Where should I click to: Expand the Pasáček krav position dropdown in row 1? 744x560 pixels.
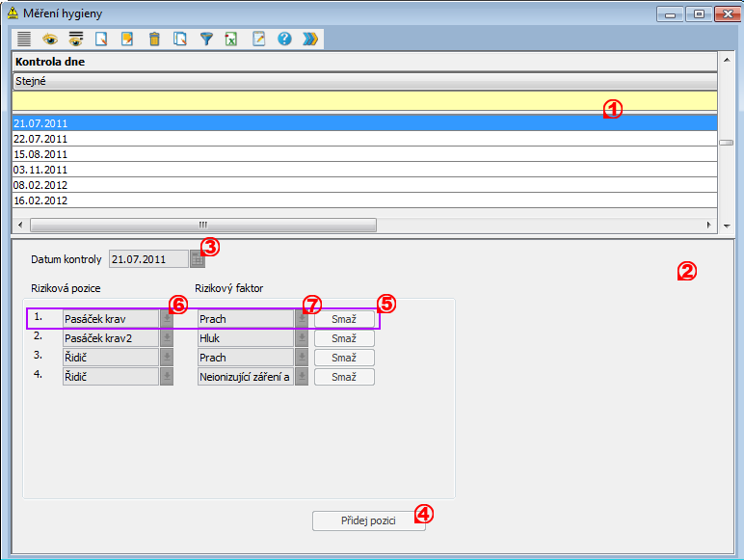166,319
